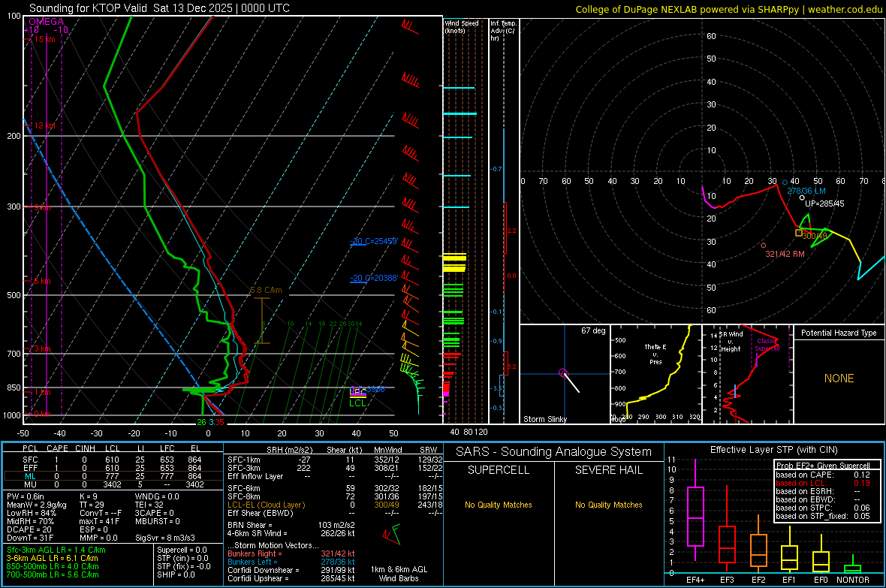Click the Prob EF2+ Given Supercell header
This screenshot has height=588, width=886.
pyautogui.click(x=823, y=466)
